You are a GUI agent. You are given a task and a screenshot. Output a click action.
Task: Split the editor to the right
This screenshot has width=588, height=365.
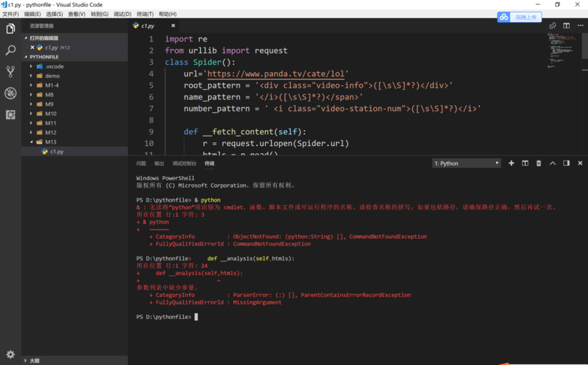566,26
